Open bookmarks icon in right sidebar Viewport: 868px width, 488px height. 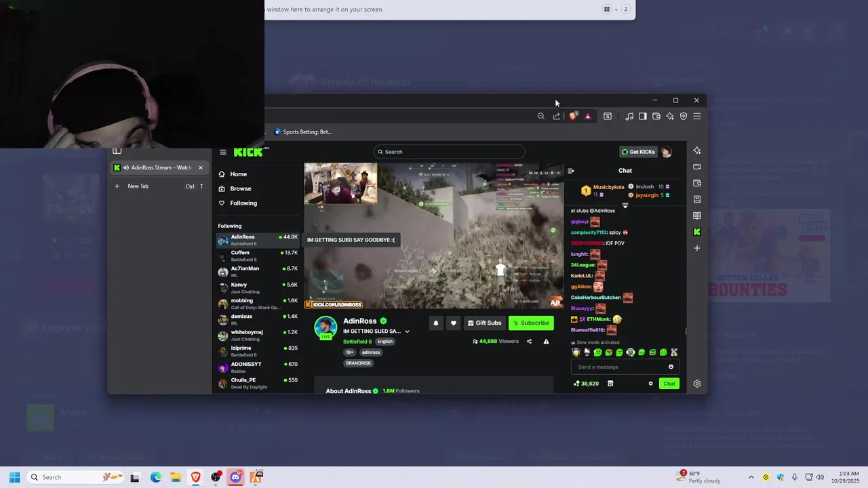coord(697,199)
